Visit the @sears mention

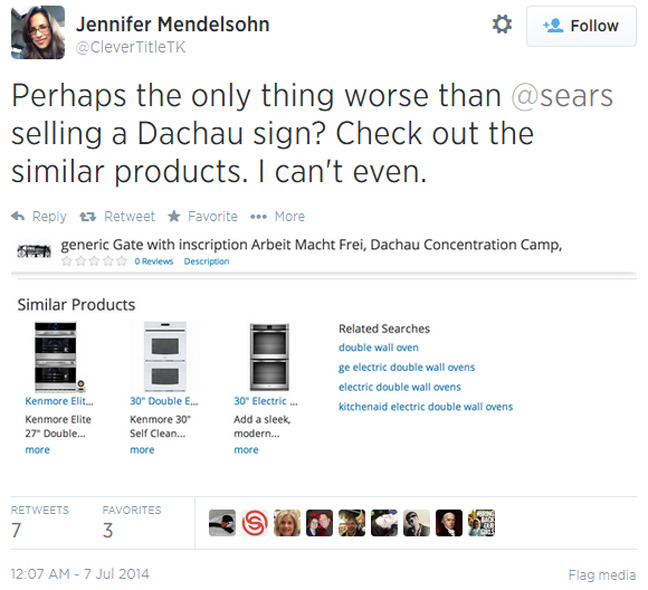[562, 96]
